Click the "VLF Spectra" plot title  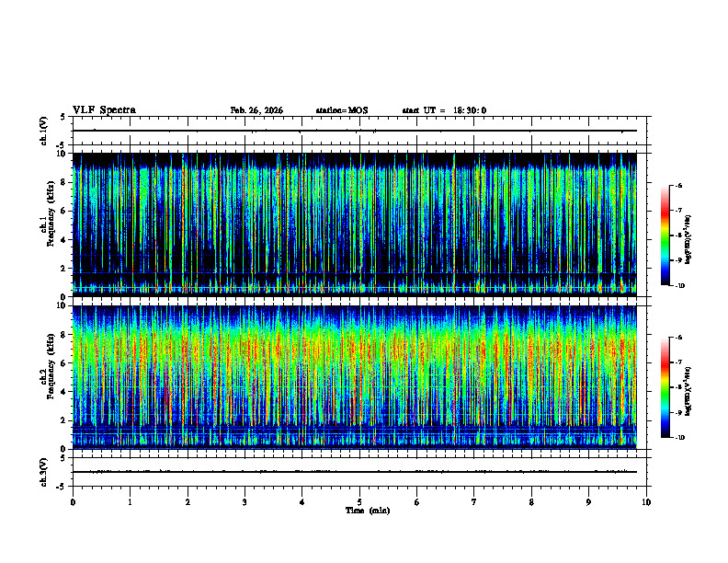pyautogui.click(x=104, y=110)
